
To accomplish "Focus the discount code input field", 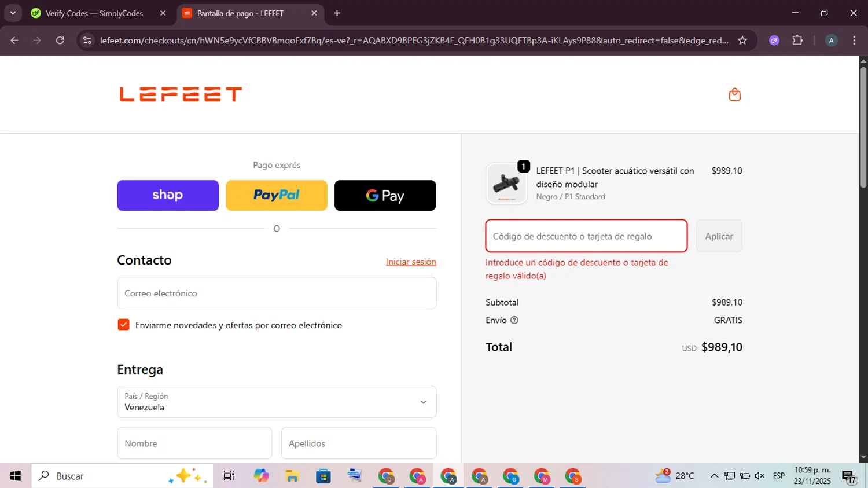I will pyautogui.click(x=586, y=236).
